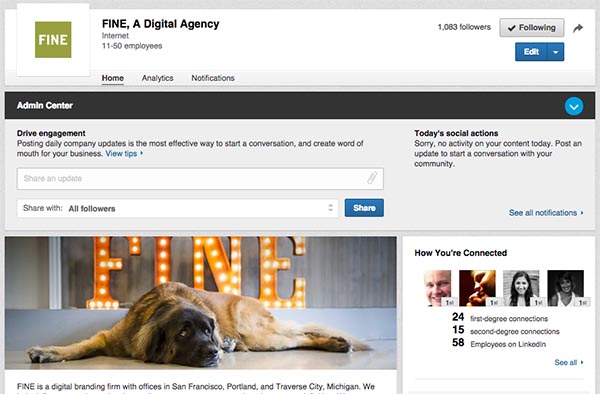Click the Edit button
This screenshot has height=394, width=600.
(x=531, y=52)
